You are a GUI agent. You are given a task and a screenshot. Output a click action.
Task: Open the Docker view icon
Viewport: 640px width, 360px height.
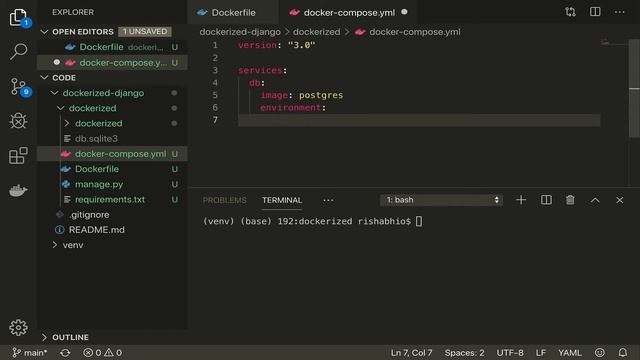point(18,190)
